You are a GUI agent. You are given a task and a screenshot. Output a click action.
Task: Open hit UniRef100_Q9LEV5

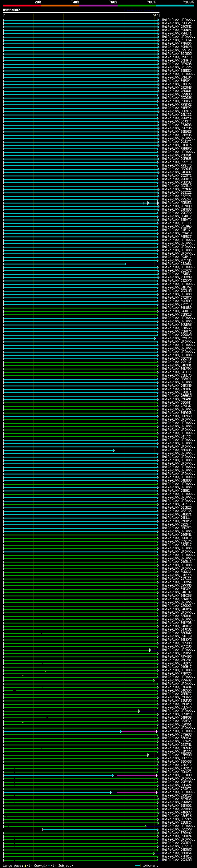point(176,23)
